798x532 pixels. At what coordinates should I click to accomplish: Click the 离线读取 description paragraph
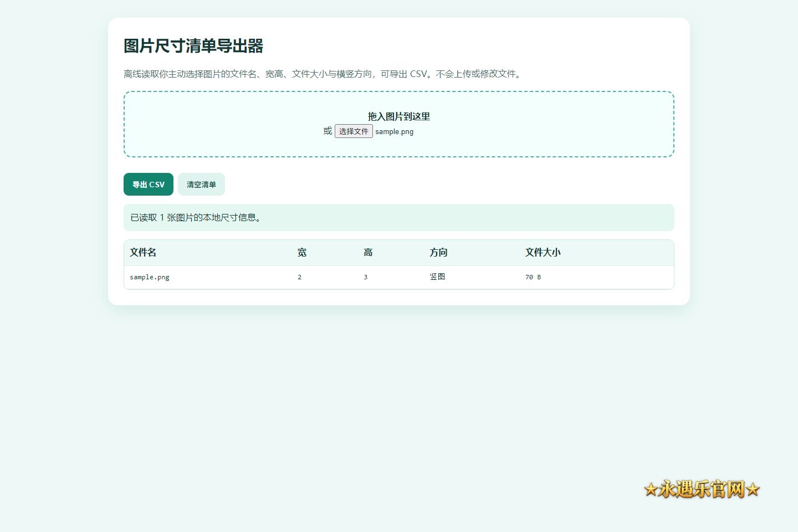point(323,74)
